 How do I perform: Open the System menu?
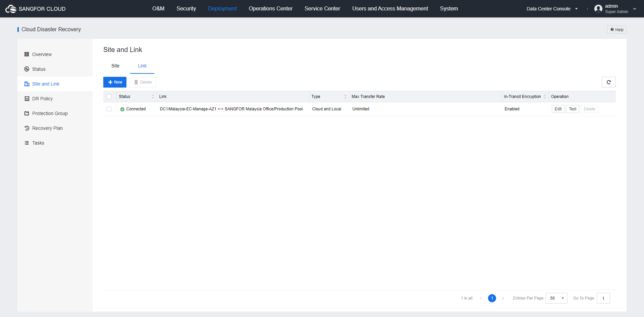coord(449,9)
